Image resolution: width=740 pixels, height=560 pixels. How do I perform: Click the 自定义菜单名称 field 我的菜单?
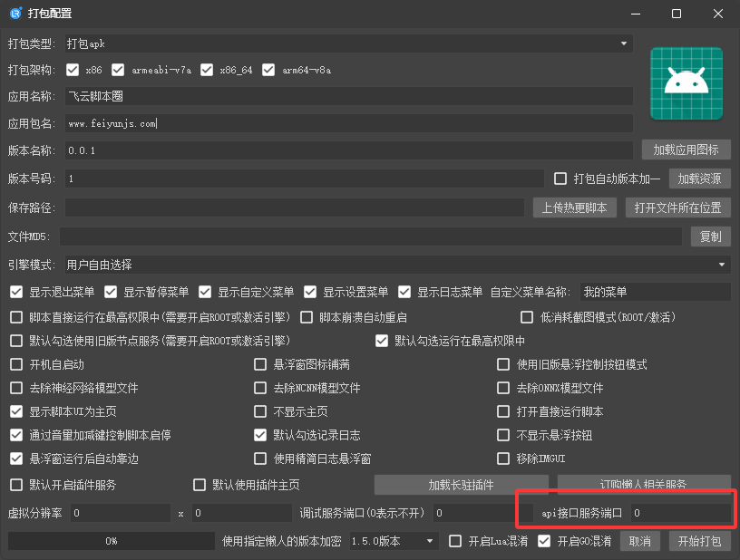coord(656,292)
